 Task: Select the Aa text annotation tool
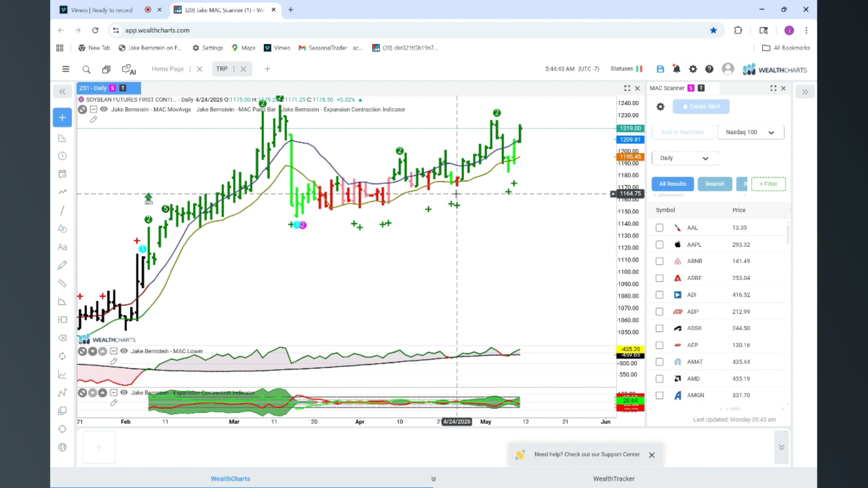coord(62,247)
